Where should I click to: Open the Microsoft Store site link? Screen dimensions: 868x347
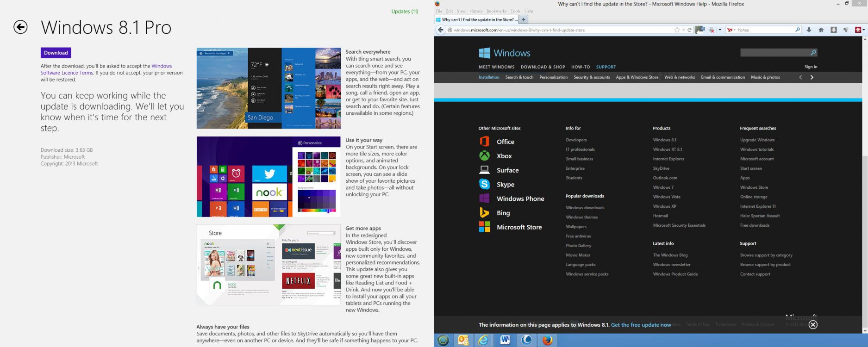[510, 227]
